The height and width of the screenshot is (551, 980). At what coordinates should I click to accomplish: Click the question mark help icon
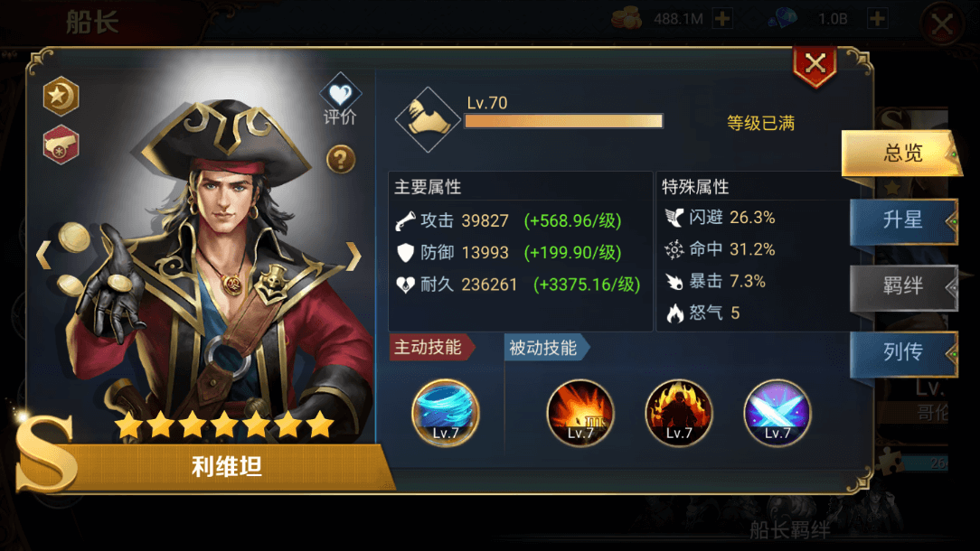[x=341, y=159]
